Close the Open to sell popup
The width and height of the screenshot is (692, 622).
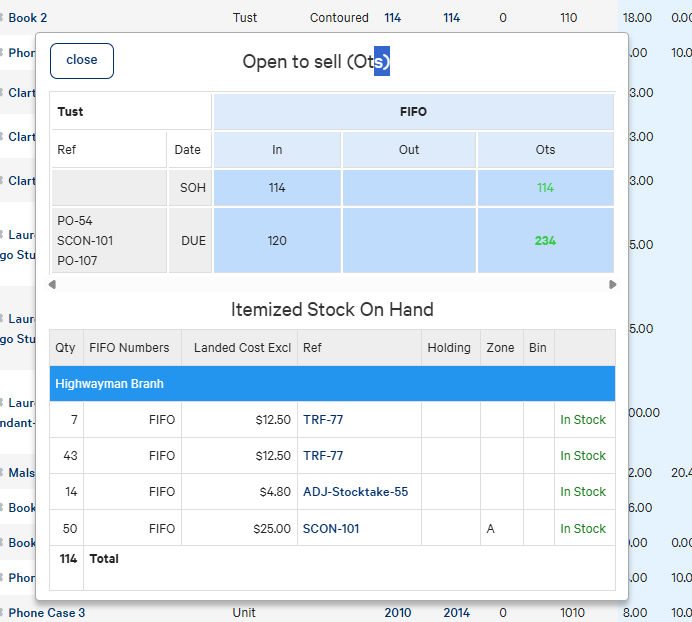pyautogui.click(x=82, y=61)
